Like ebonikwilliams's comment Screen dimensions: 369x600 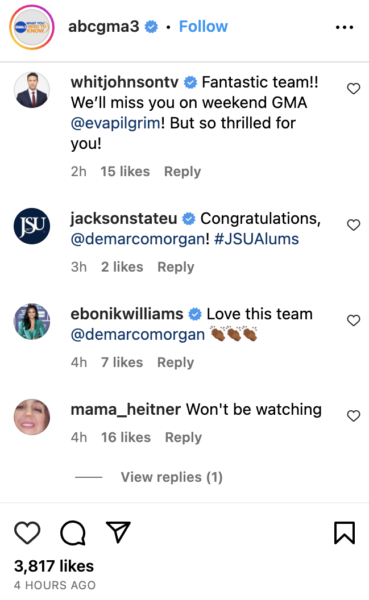click(353, 320)
